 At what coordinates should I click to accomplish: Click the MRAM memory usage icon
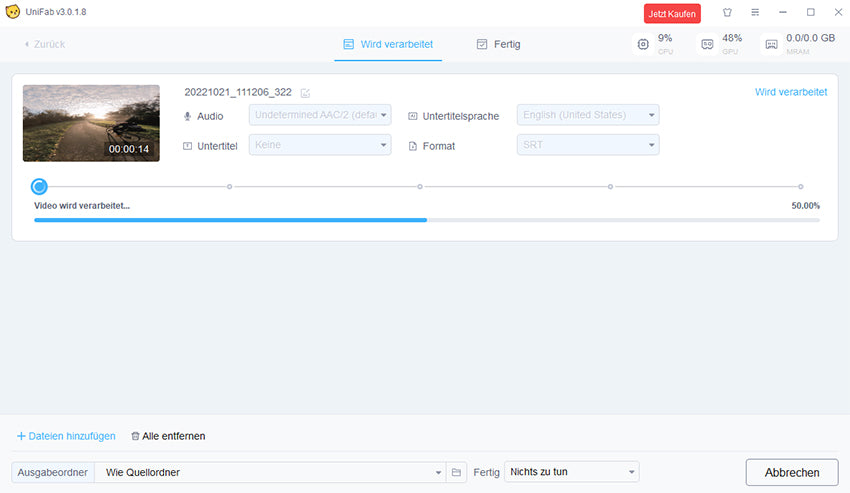[771, 44]
